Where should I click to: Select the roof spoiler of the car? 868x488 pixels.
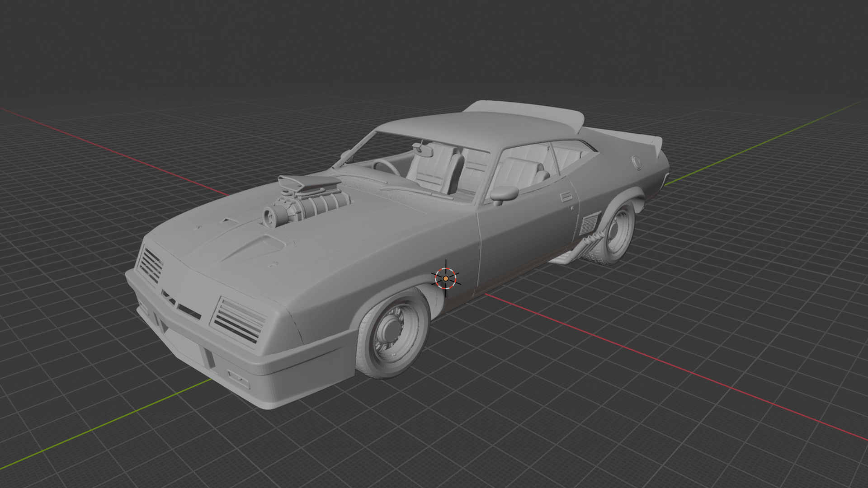[524, 113]
